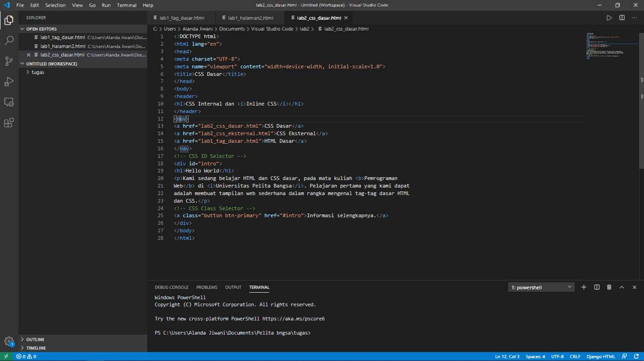Image resolution: width=644 pixels, height=361 pixels.
Task: Switch to the Output panel tab
Action: (x=233, y=287)
